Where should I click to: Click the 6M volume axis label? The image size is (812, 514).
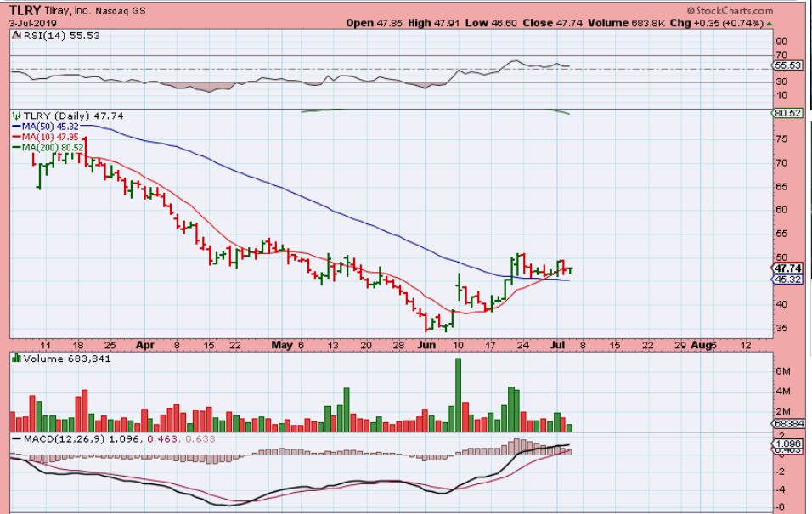[783, 371]
